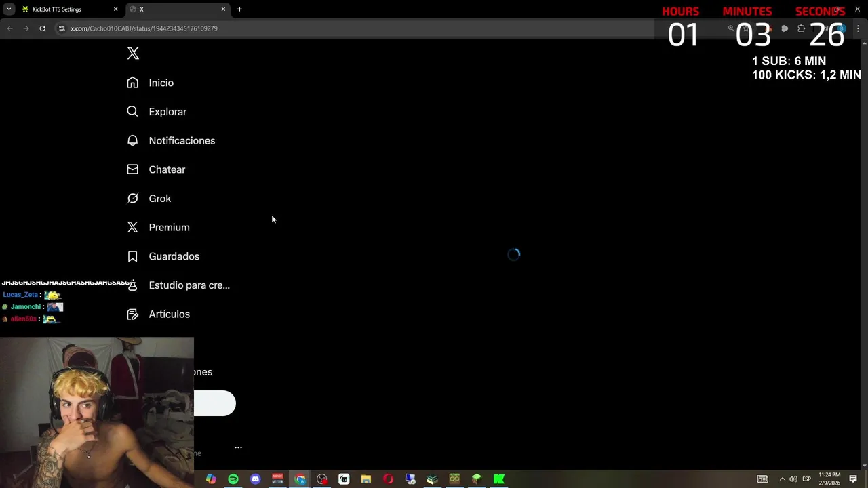Open the browser extensions puzzle icon

[x=801, y=28]
